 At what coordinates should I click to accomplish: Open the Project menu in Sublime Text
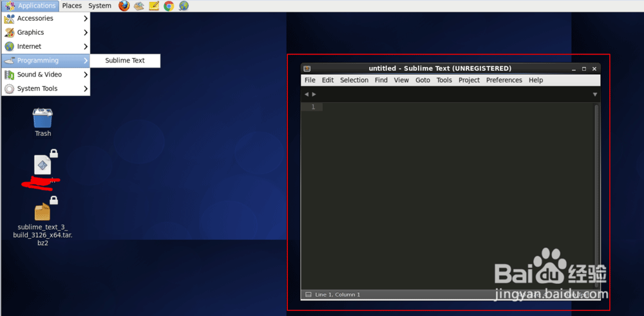[x=469, y=80]
